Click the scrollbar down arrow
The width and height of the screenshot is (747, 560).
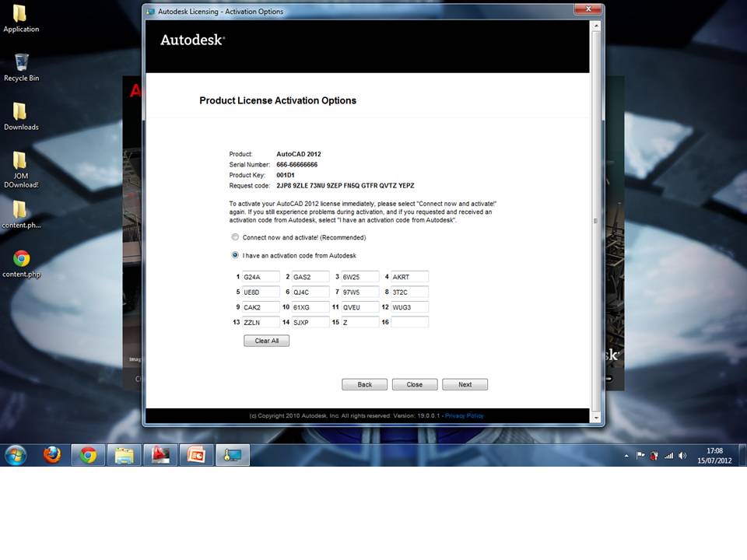click(595, 418)
